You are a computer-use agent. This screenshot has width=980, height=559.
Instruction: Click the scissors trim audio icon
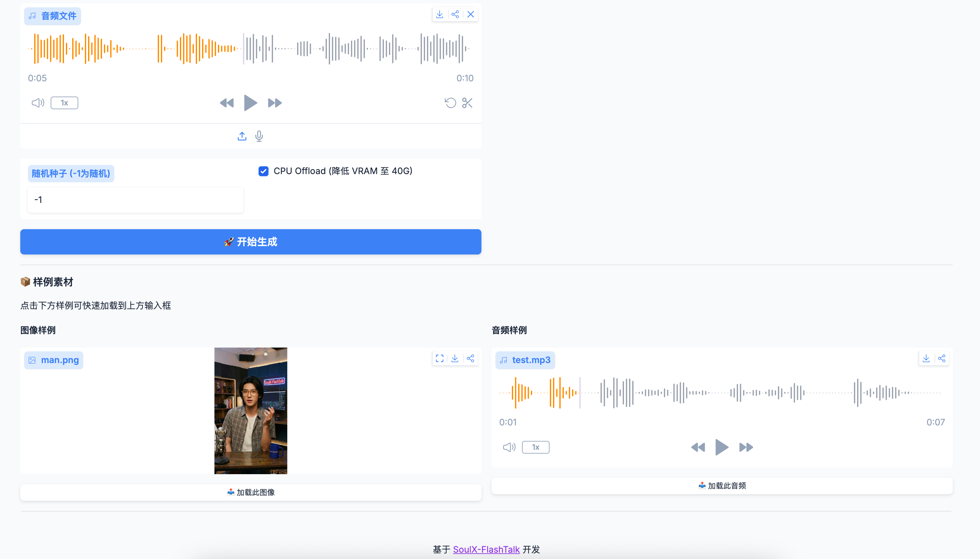pyautogui.click(x=467, y=103)
